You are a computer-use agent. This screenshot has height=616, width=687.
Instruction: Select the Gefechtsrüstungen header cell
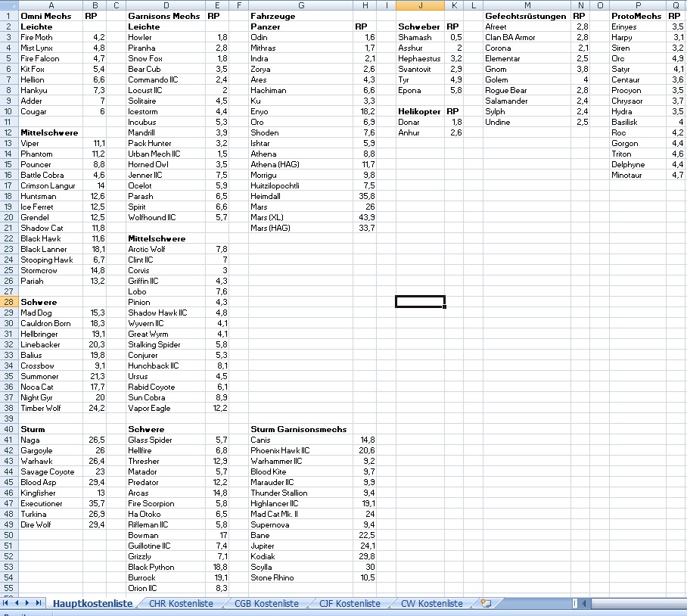(525, 16)
